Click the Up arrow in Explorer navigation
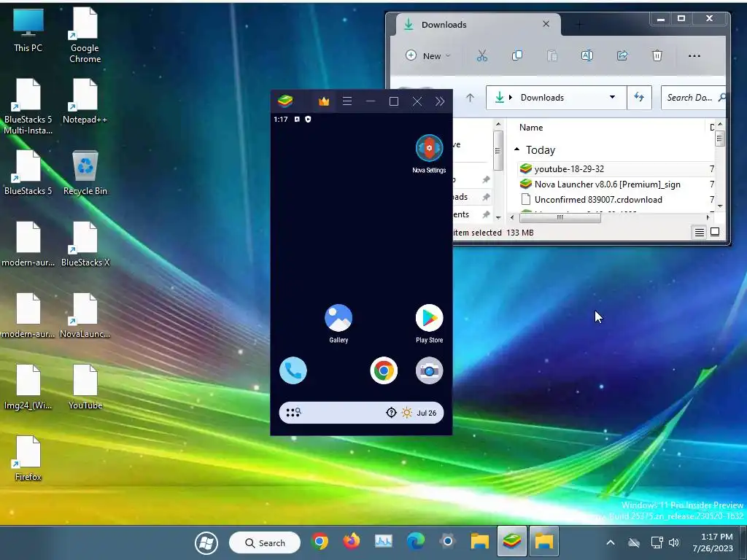This screenshot has height=560, width=747. click(471, 98)
